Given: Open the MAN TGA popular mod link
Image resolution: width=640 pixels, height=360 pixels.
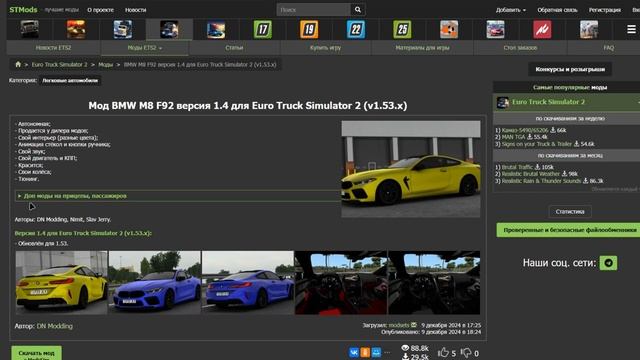Looking at the screenshot, I should tap(513, 137).
